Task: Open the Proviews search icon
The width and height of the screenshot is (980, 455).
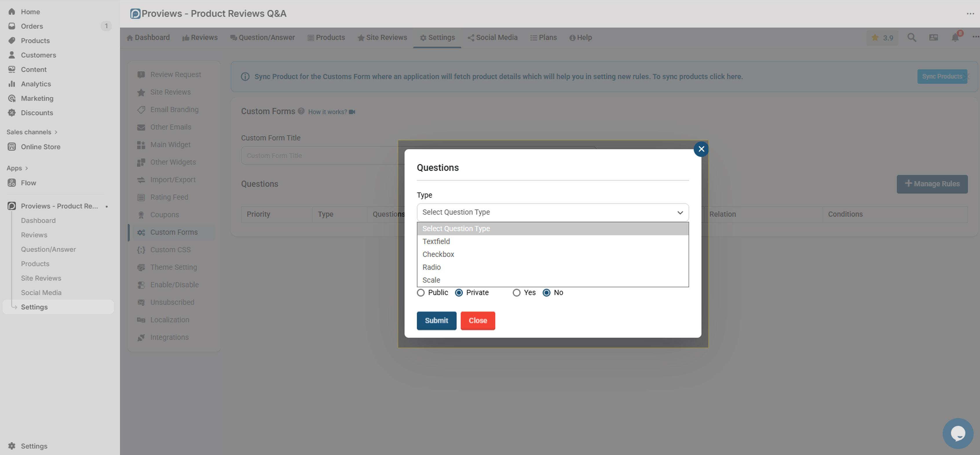Action: coord(912,37)
